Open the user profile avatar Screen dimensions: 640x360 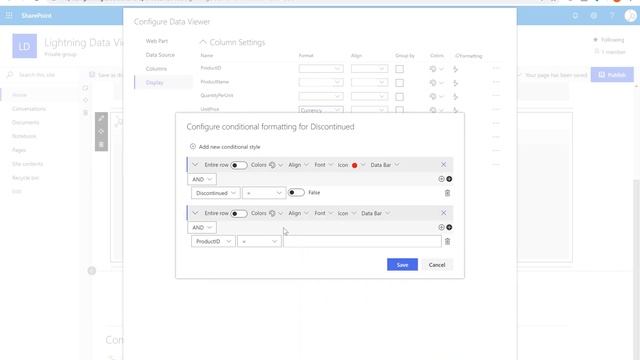(x=631, y=16)
